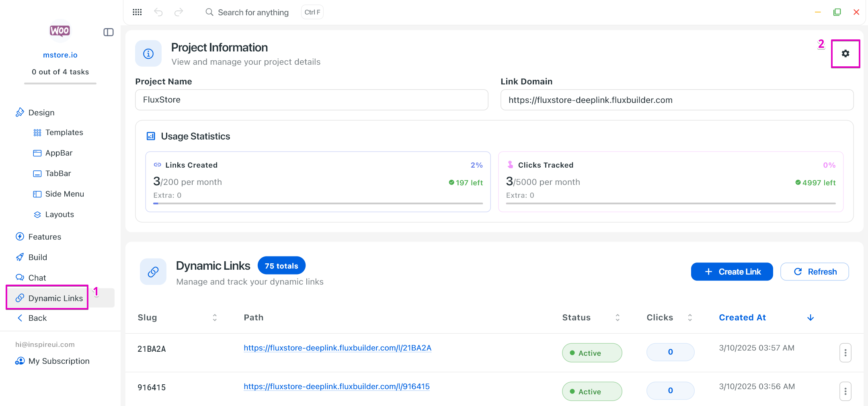
Task: Click the undo arrow icon
Action: pyautogui.click(x=158, y=12)
